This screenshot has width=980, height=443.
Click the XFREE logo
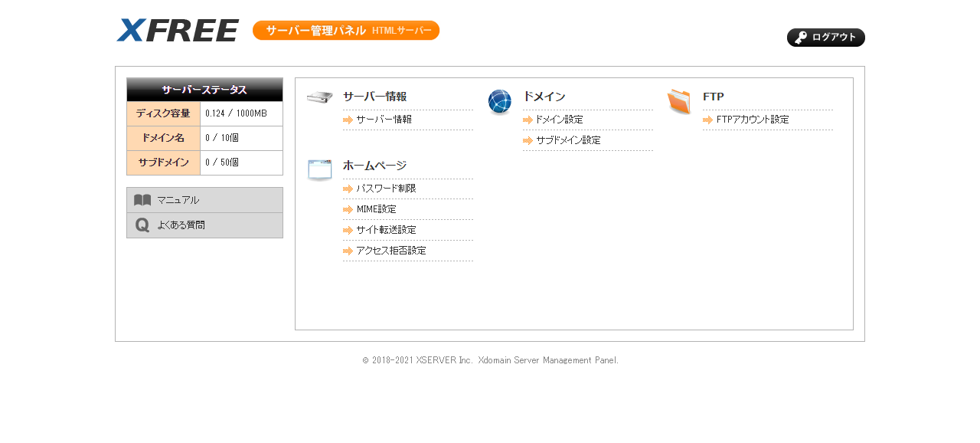178,30
